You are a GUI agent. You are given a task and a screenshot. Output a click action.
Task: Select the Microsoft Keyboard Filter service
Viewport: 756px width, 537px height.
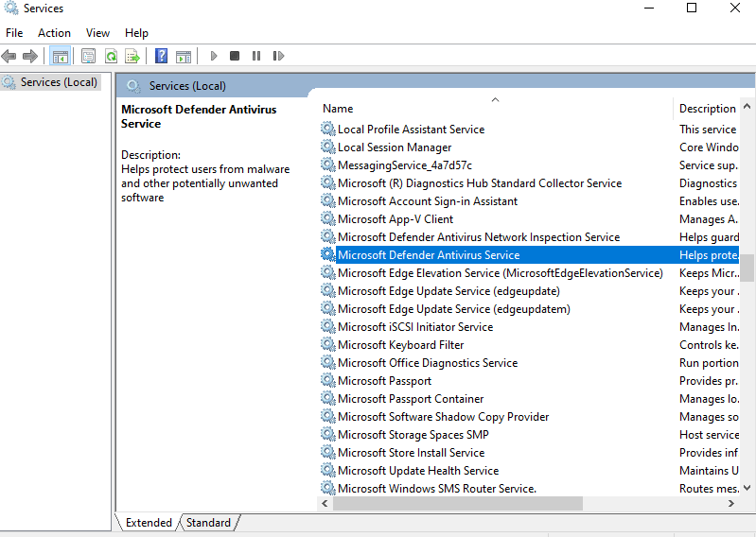point(400,345)
